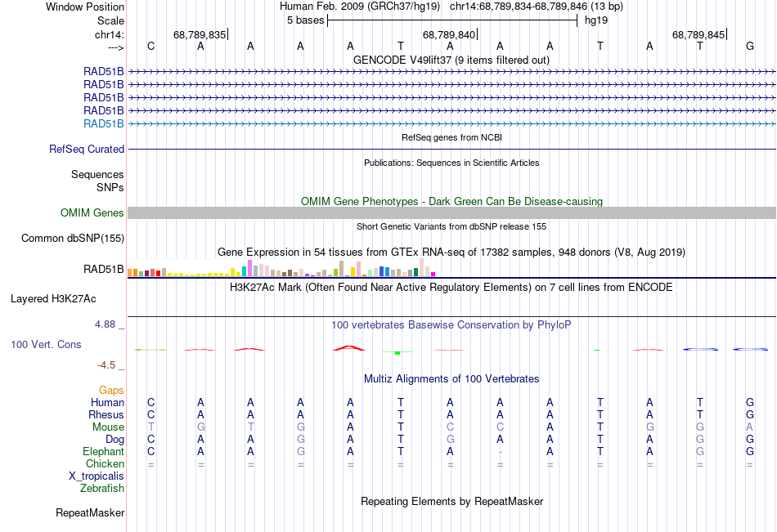Screen dimensions: 777x532
Task: Click the magenta last bar in GTEx chart
Action: [433, 274]
